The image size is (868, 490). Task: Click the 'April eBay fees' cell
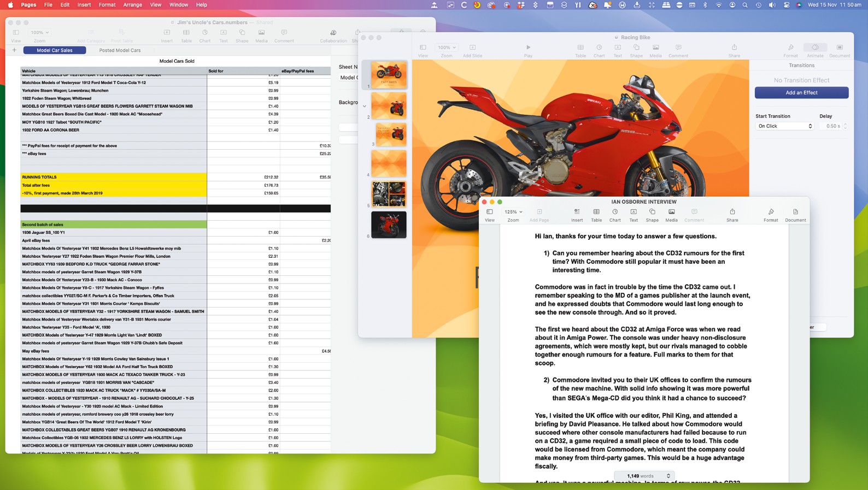[x=114, y=240]
